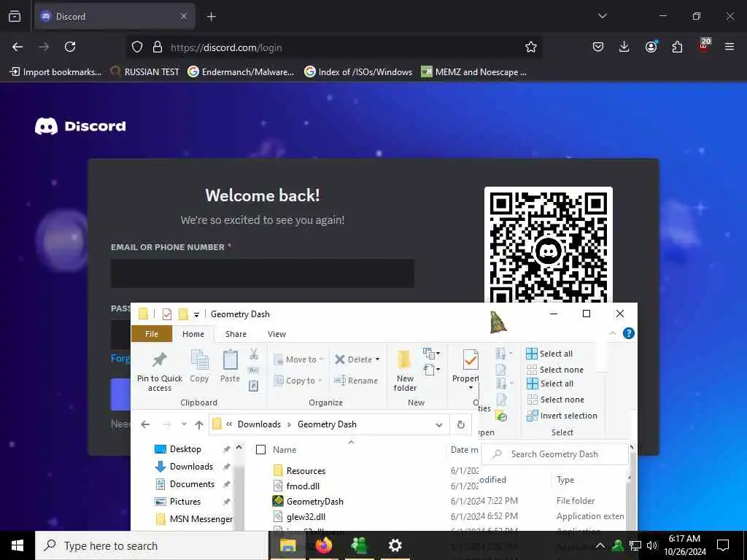Open the Delete dropdown in ribbon
747x560 pixels.
pos(357,359)
